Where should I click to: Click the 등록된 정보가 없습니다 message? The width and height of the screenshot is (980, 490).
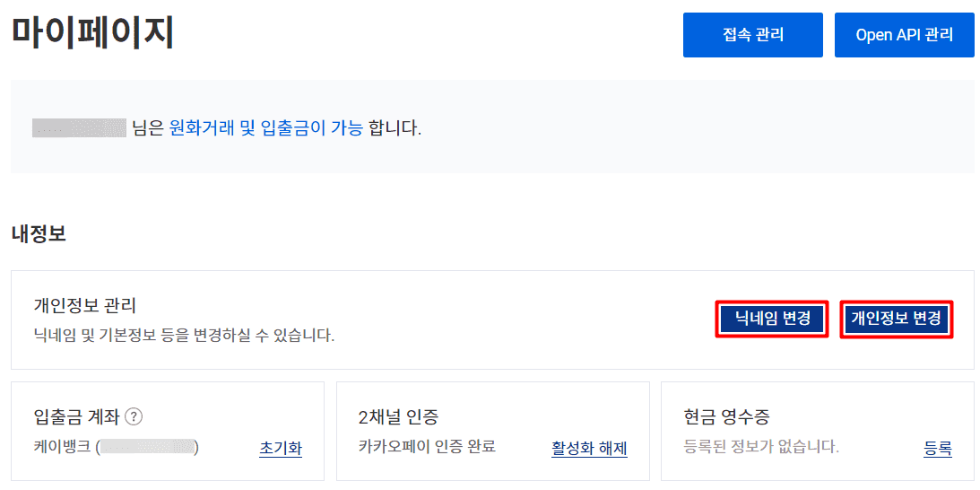[x=761, y=446]
